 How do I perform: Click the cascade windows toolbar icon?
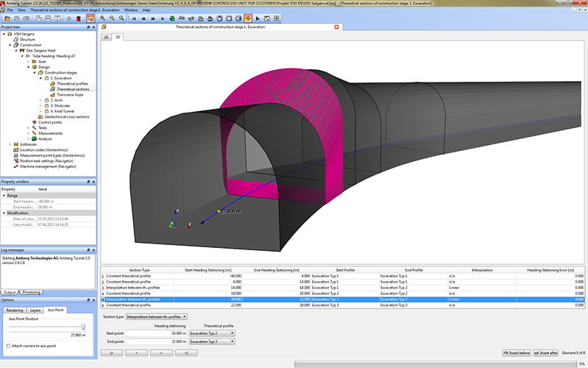[x=38, y=18]
